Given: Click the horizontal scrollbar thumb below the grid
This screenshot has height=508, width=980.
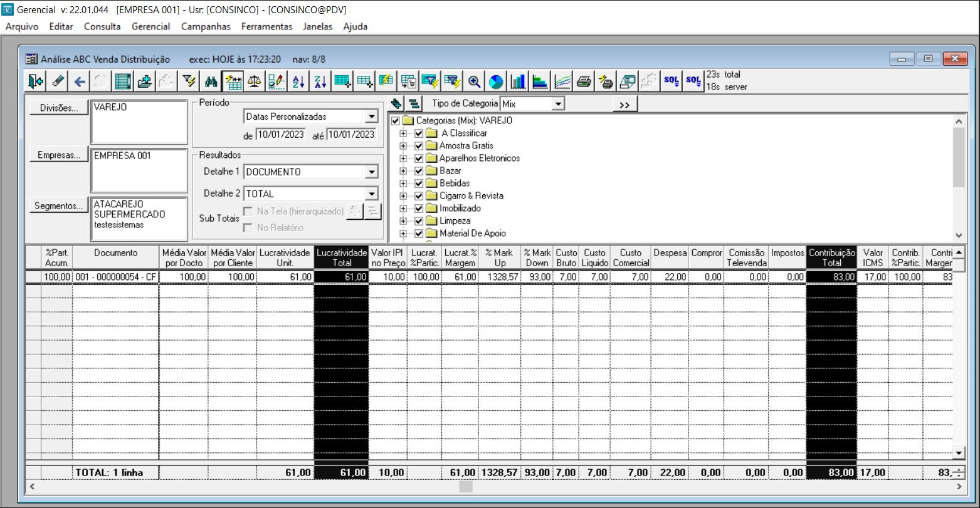Looking at the screenshot, I should coord(466,487).
